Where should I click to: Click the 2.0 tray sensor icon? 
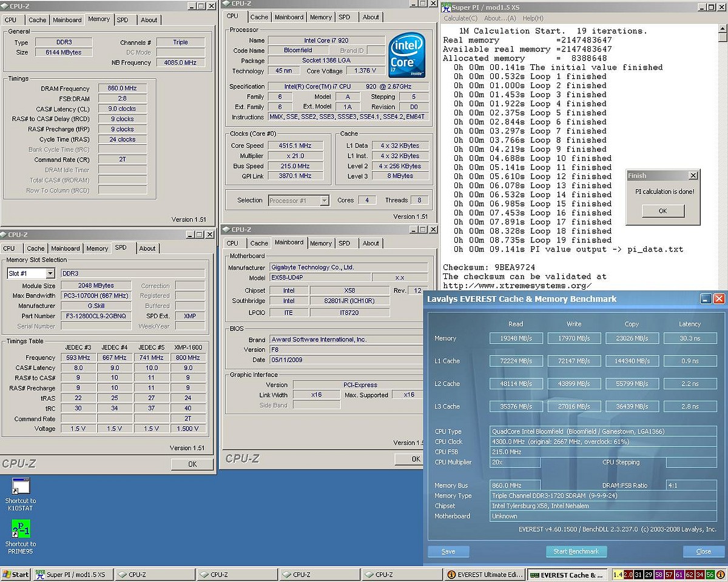[629, 574]
